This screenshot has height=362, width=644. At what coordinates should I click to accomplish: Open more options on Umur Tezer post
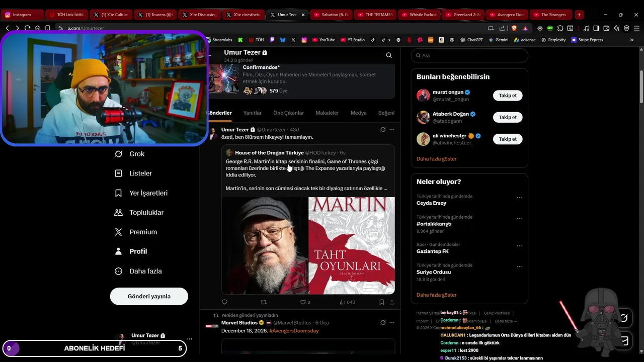tap(392, 130)
